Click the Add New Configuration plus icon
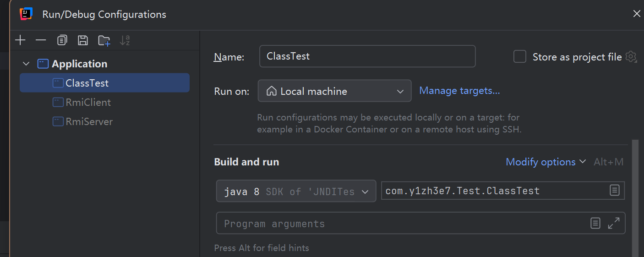644x257 pixels. point(20,40)
